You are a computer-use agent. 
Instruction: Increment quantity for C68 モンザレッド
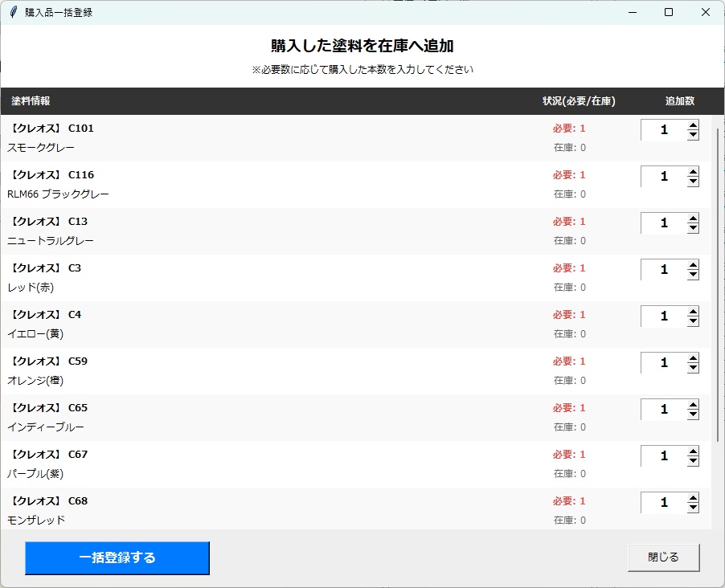tap(693, 496)
